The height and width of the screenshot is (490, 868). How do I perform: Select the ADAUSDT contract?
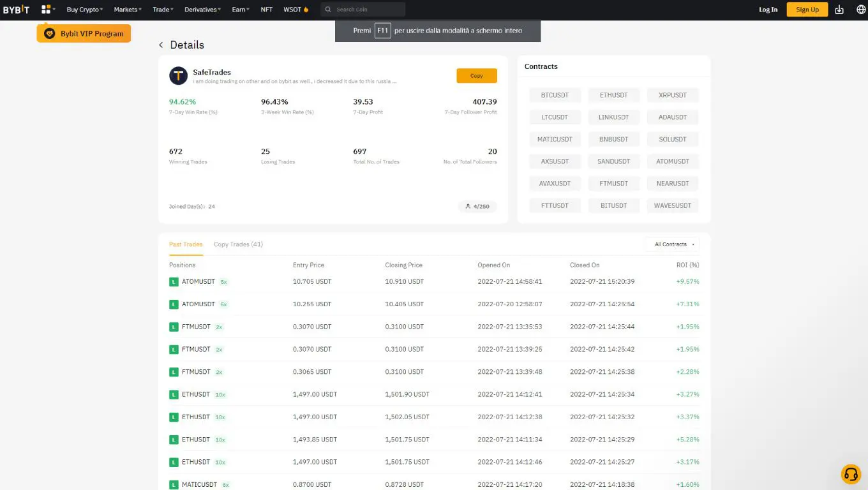coord(673,117)
